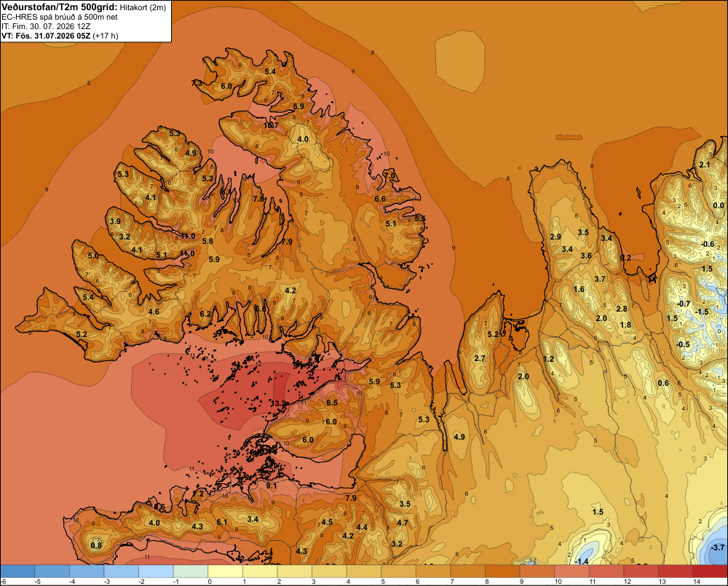Pick the pale green -1 to 0 legend swatch
This screenshot has width=728, height=586.
point(190,571)
